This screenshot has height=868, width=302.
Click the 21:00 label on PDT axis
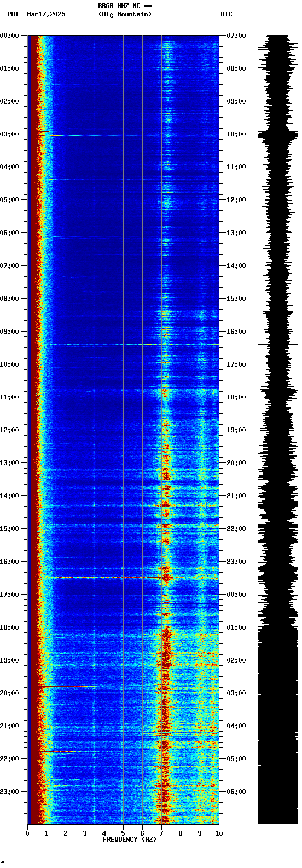pos(10,726)
